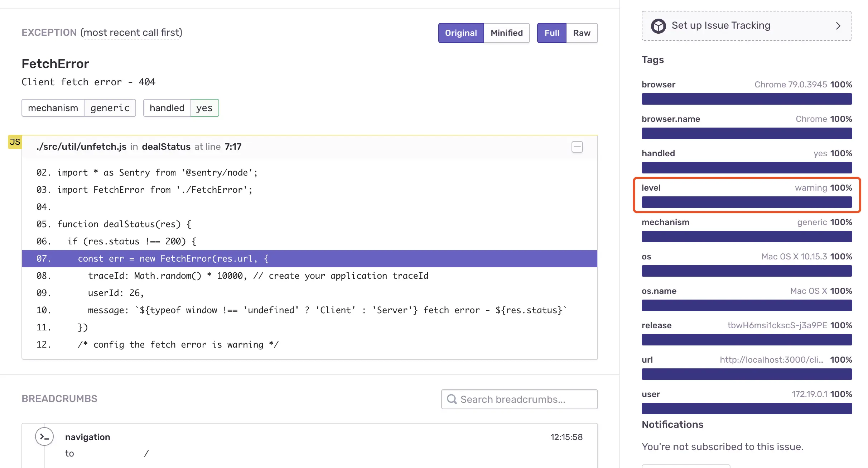Click the level warning tag bar
This screenshot has width=868, height=468.
coord(747,202)
